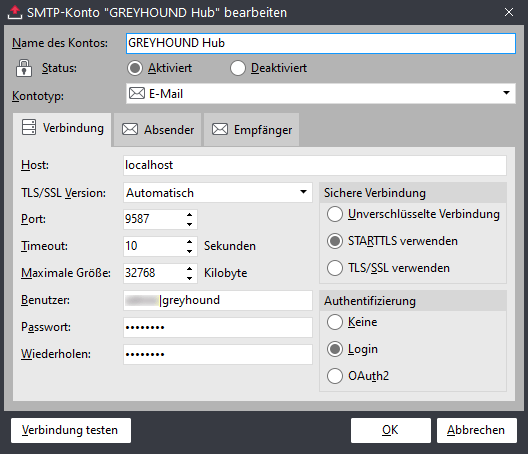Click the 'Kilobyte' unit label
The width and height of the screenshot is (528, 454).
(225, 273)
